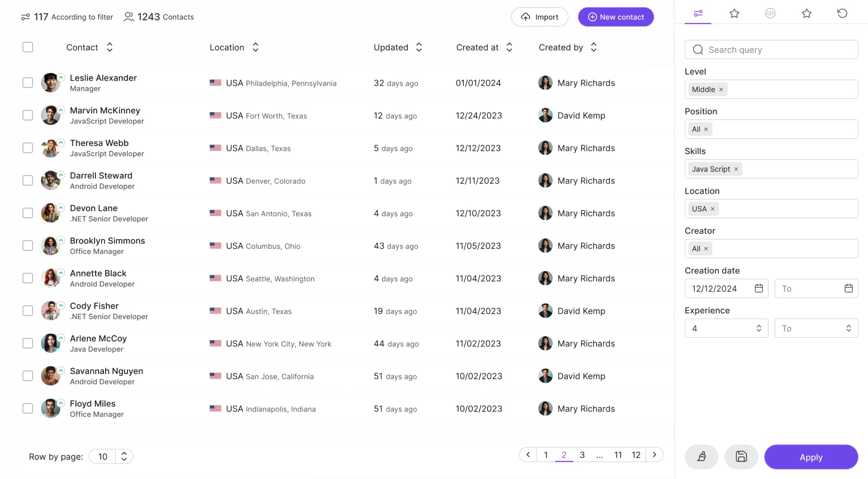The width and height of the screenshot is (868, 479).
Task: Click the reset history icon in right panel
Action: tap(842, 14)
